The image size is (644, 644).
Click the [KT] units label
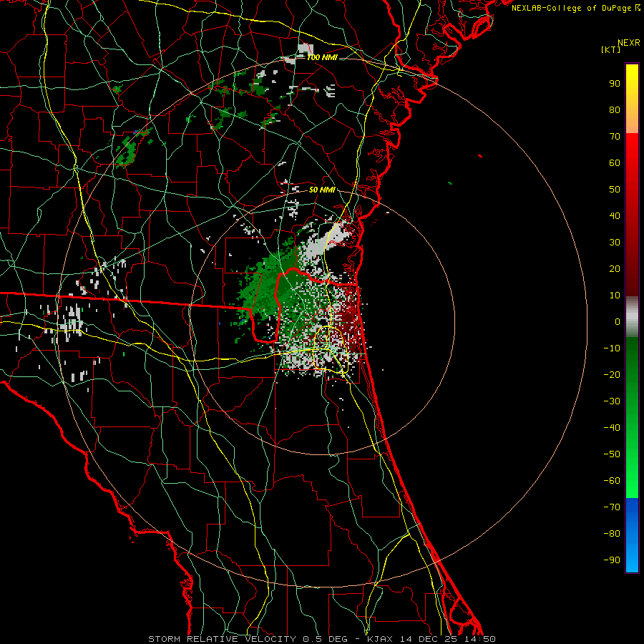coord(610,49)
